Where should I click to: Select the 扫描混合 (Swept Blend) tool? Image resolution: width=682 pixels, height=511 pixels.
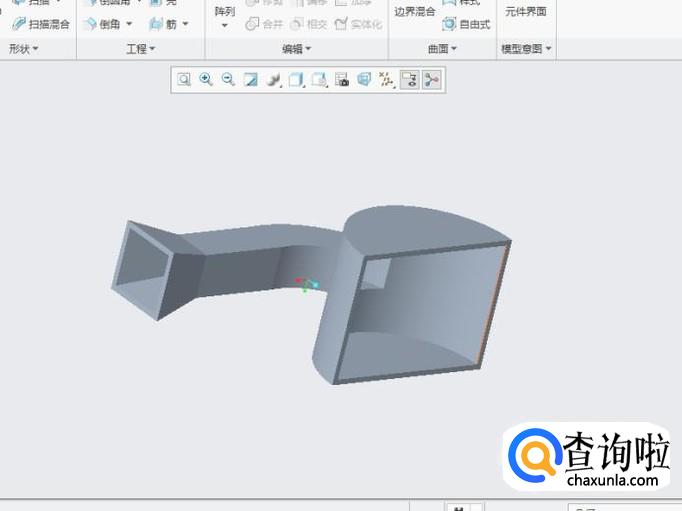(x=41, y=24)
